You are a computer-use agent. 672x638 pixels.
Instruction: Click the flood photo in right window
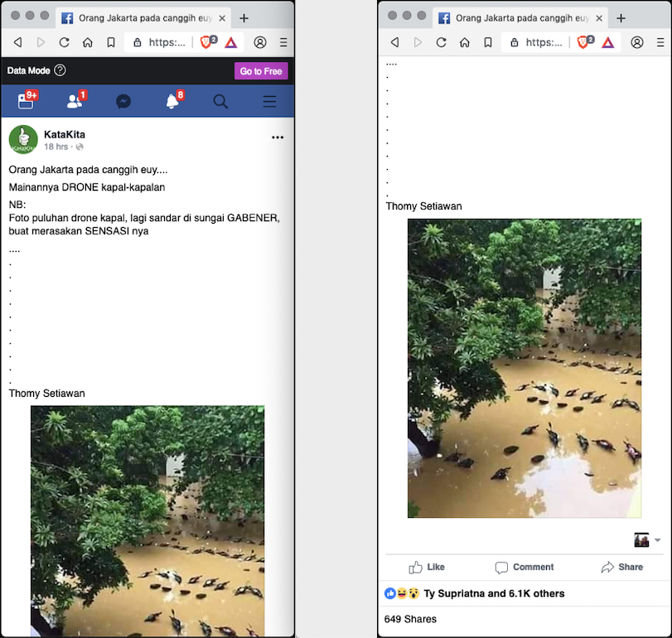(525, 368)
